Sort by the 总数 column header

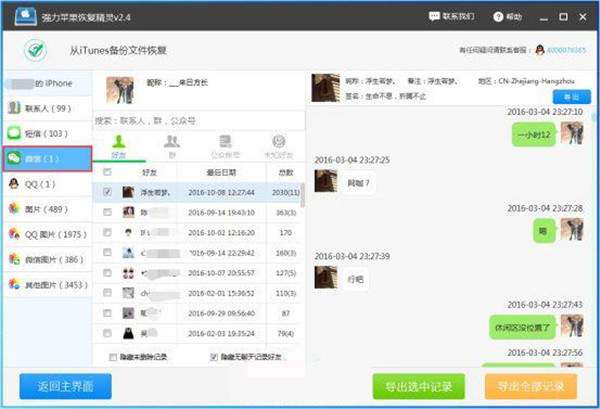click(285, 173)
